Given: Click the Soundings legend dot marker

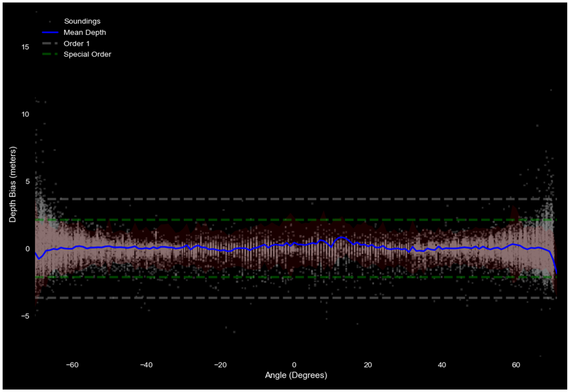Looking at the screenshot, I should 50,22.
